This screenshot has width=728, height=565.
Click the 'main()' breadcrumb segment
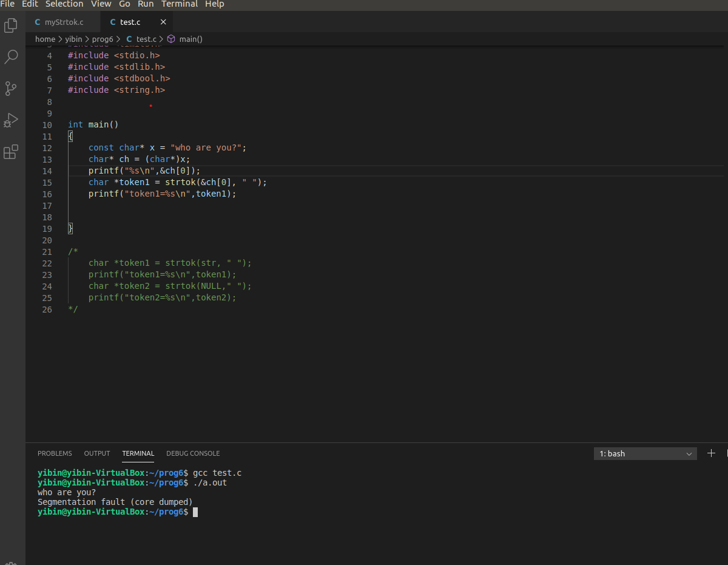pyautogui.click(x=190, y=39)
